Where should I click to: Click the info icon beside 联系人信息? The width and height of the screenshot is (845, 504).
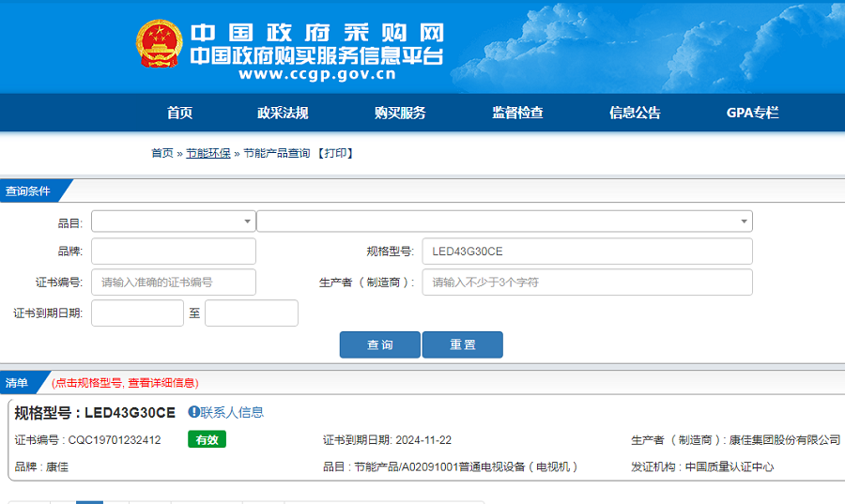pyautogui.click(x=193, y=412)
